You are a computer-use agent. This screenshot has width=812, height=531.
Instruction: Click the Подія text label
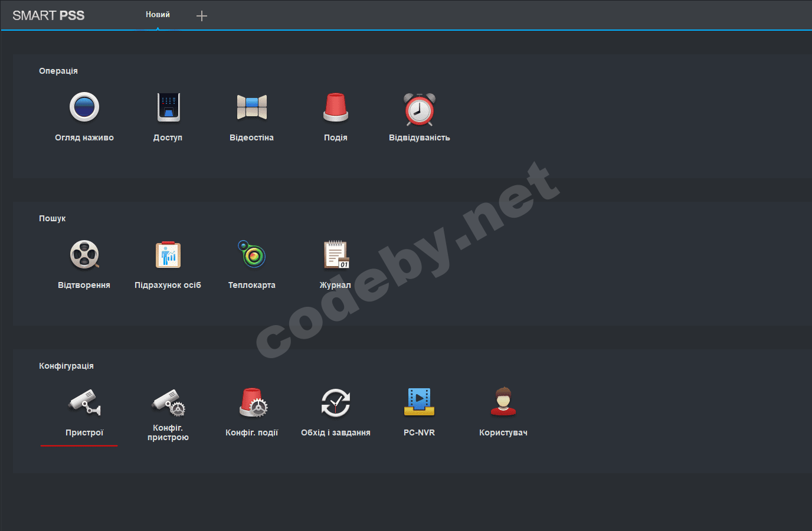click(336, 137)
